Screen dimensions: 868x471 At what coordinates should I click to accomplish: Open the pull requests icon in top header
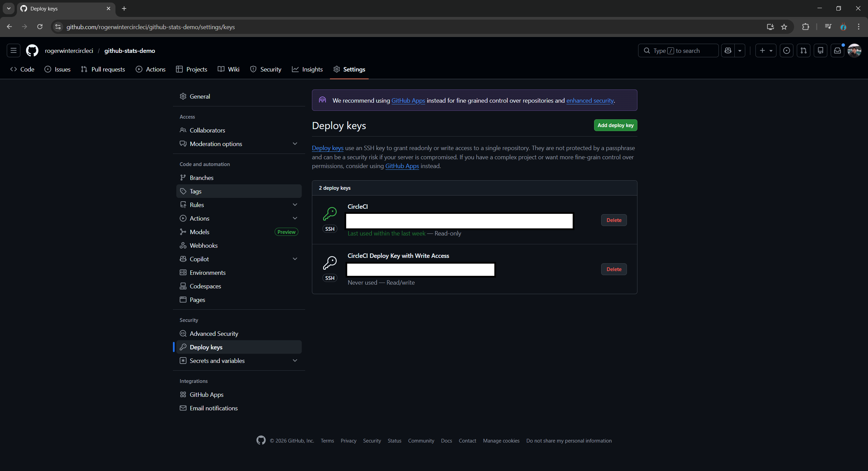(x=804, y=50)
